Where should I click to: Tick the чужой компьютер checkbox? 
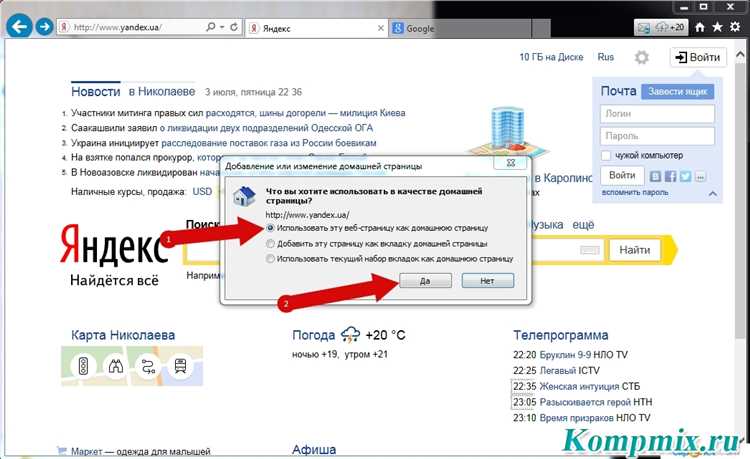606,155
